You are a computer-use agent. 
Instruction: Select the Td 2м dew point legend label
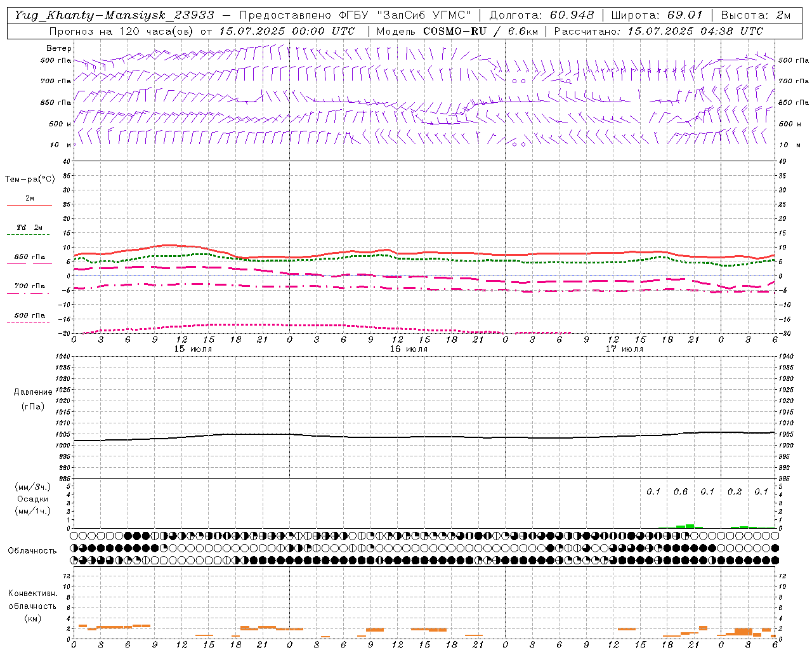click(x=30, y=227)
